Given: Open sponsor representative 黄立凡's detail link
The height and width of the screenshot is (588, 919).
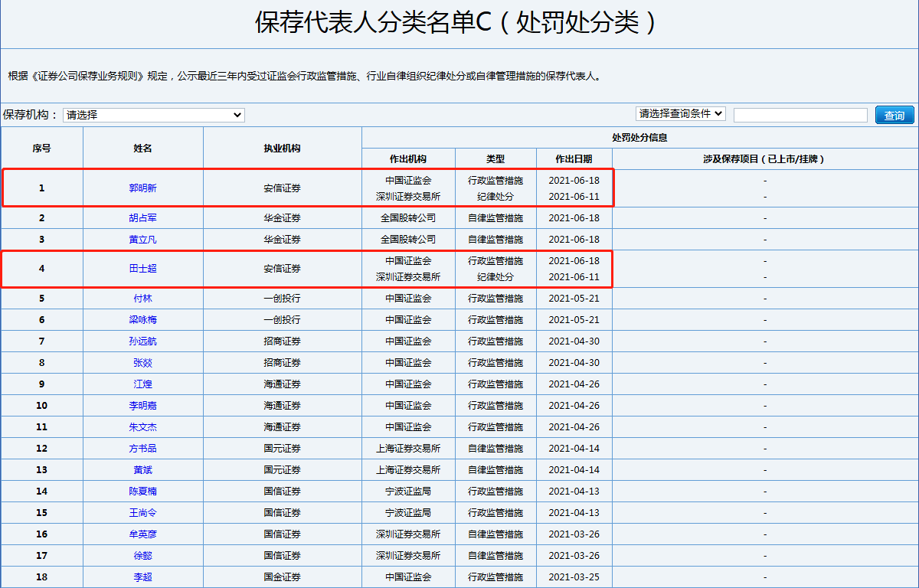Looking at the screenshot, I should (142, 239).
